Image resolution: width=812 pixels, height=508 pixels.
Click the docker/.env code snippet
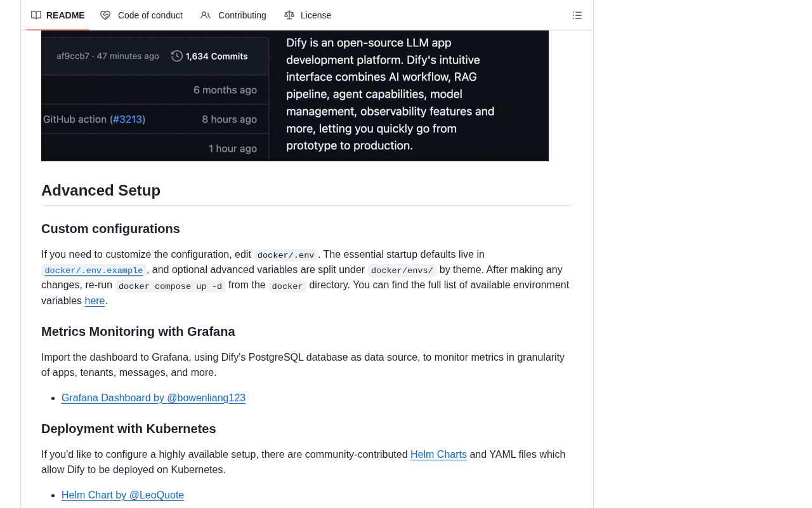[285, 255]
